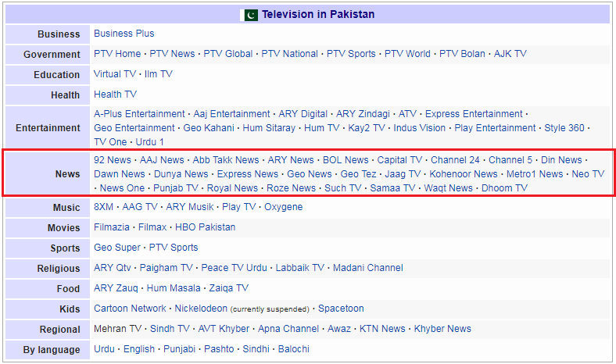Click the Khyber News link
616x364 pixels.
[442, 329]
